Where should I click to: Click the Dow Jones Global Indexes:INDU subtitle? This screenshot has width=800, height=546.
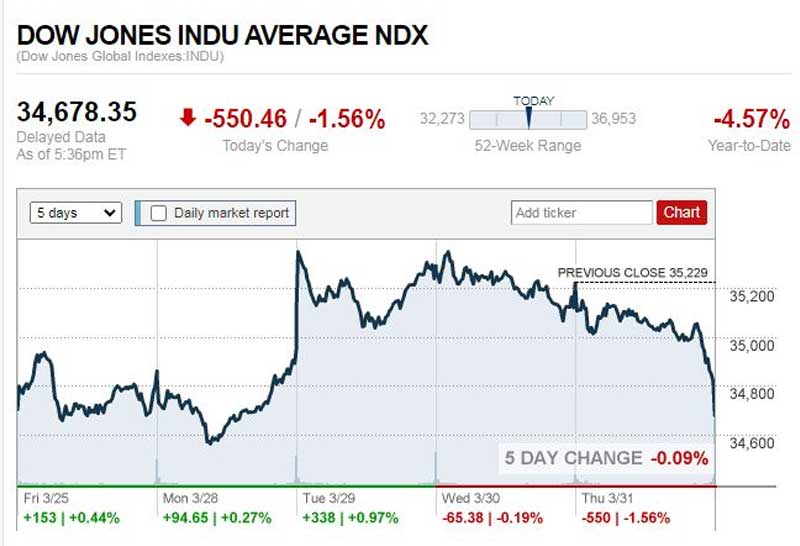(120, 57)
